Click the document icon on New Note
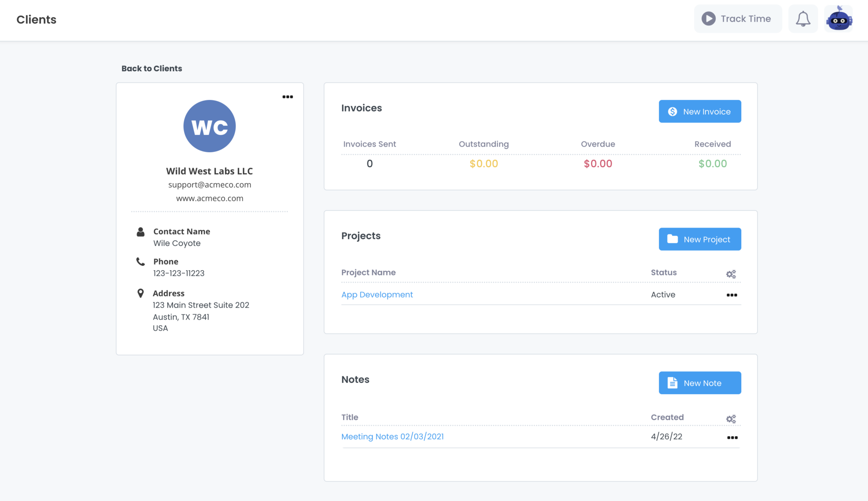 click(673, 382)
